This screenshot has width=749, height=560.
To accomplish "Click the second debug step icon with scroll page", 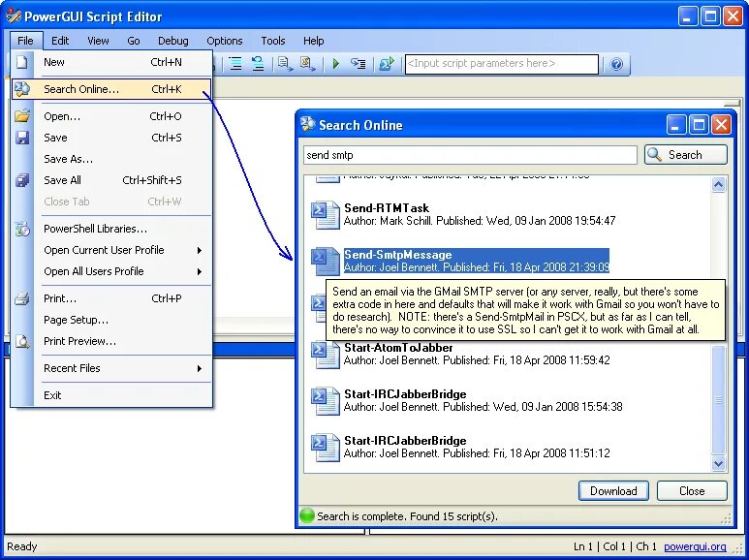I will pos(307,64).
